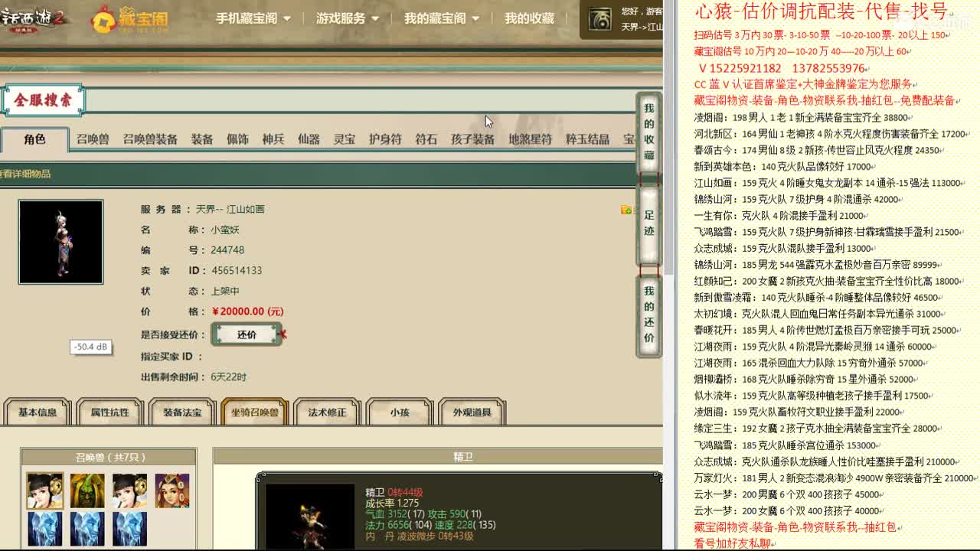Select the green demon-face pet thumbnail

coord(87,491)
